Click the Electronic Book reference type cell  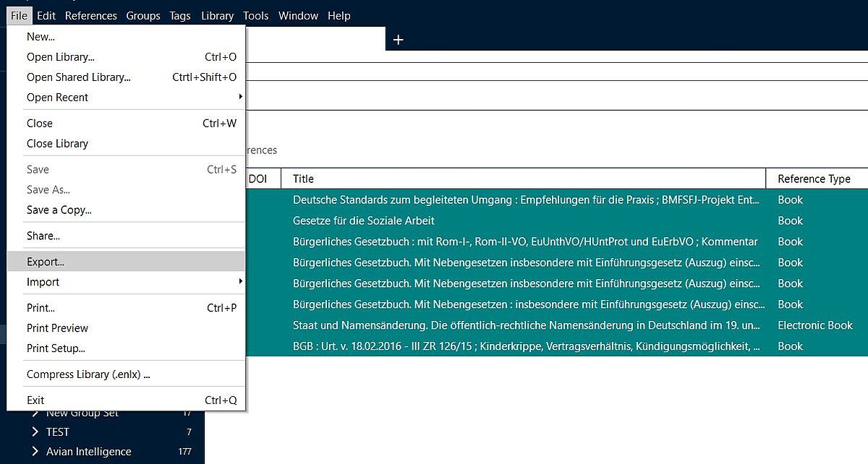tap(815, 325)
